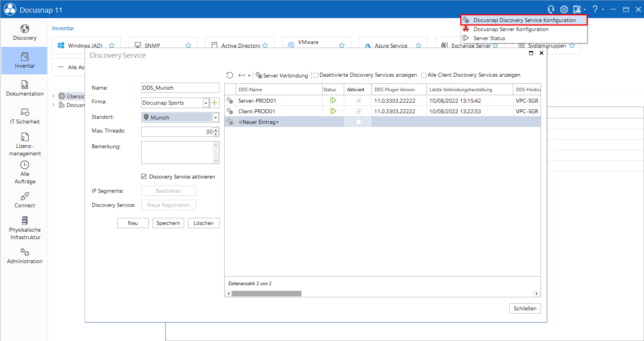Click the headset support icon in title bar
This screenshot has width=644, height=341.
(x=551, y=9)
